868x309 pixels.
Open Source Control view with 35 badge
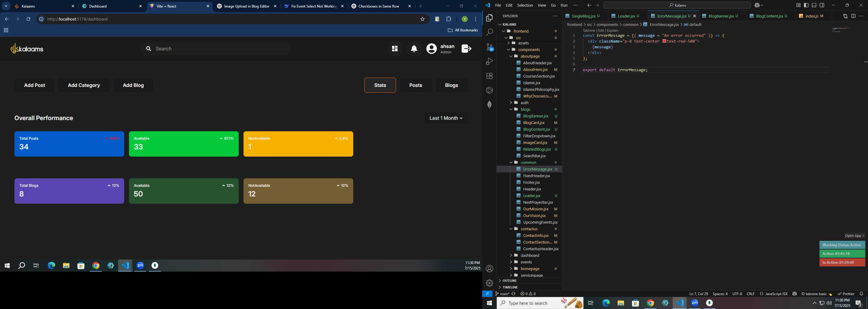click(489, 47)
